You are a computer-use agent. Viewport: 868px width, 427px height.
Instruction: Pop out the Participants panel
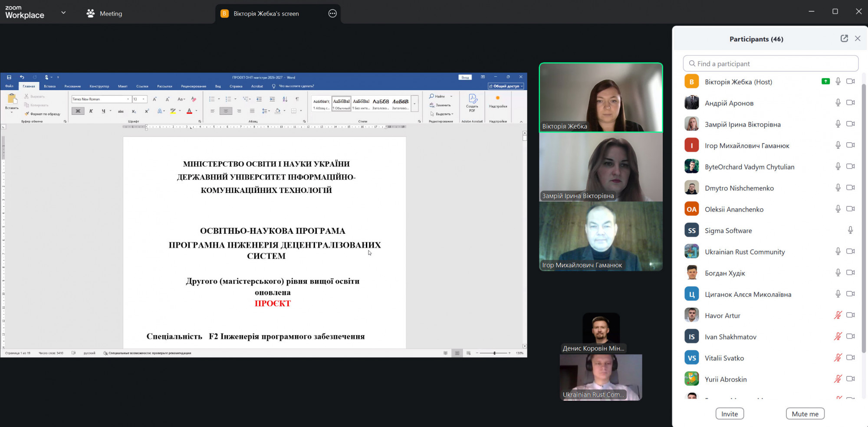tap(844, 39)
